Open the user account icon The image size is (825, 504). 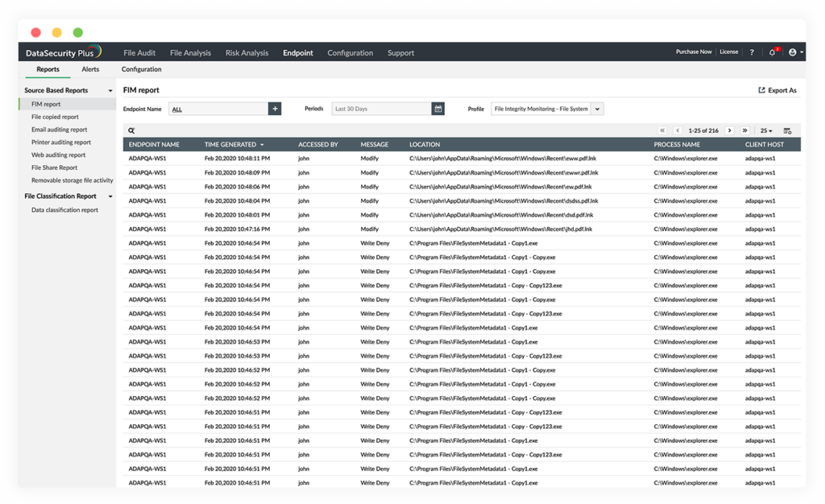pyautogui.click(x=793, y=51)
